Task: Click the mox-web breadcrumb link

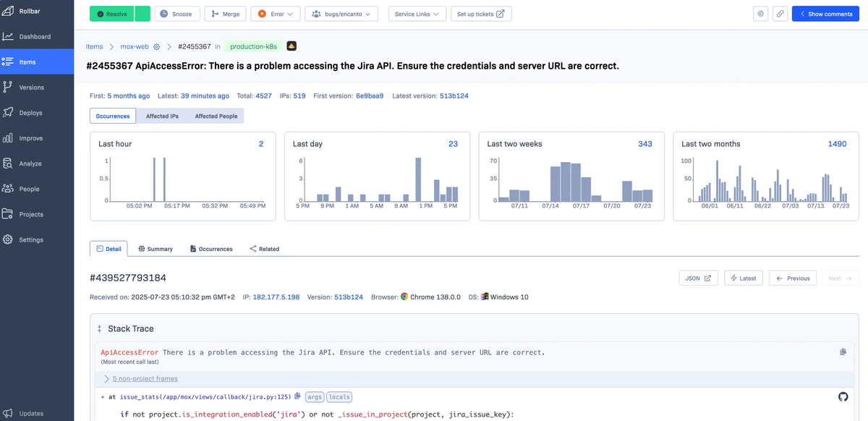Action: click(x=135, y=46)
